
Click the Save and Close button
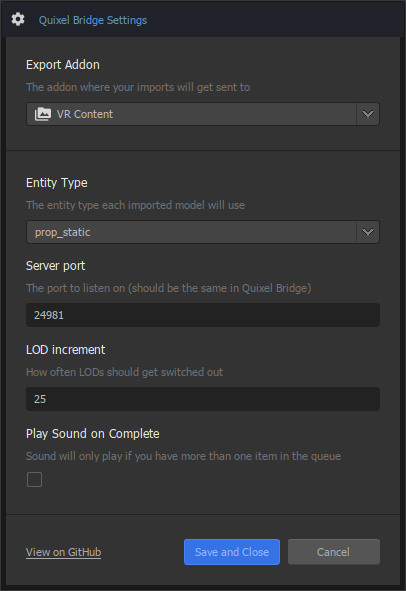(x=232, y=552)
